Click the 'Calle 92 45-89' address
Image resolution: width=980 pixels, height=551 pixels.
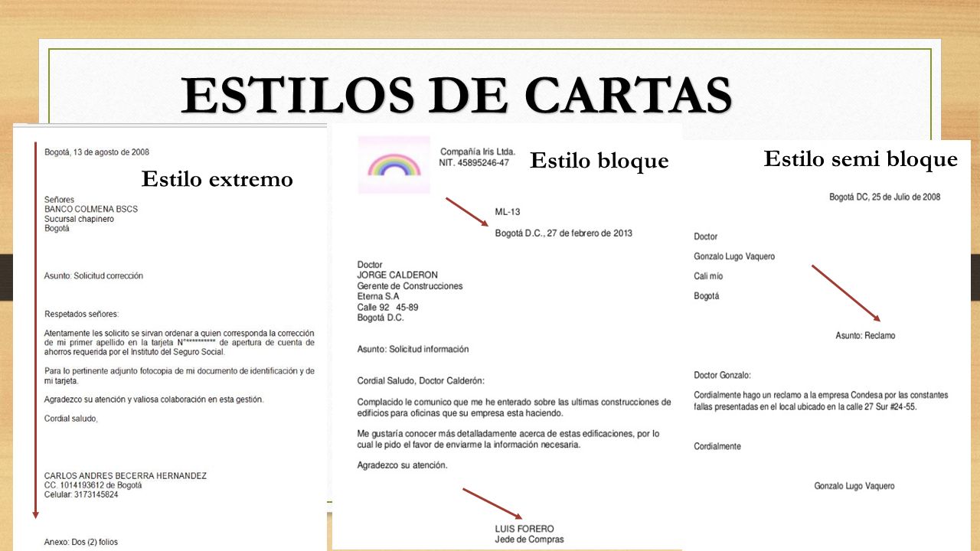(388, 307)
